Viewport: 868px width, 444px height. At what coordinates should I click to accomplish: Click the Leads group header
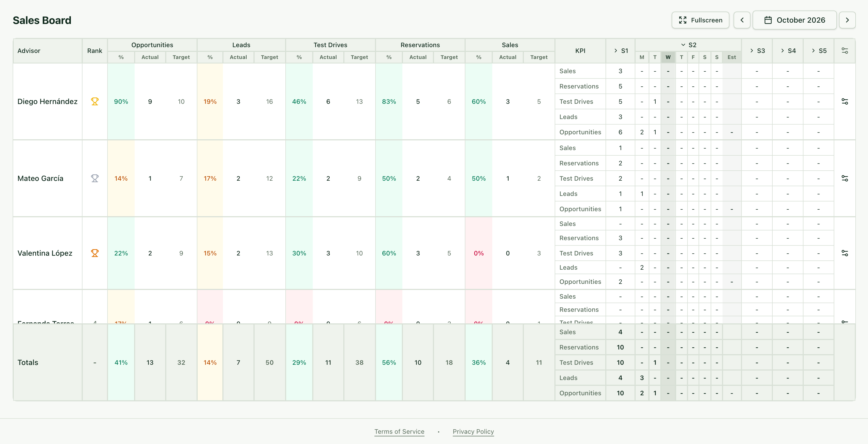tap(241, 45)
